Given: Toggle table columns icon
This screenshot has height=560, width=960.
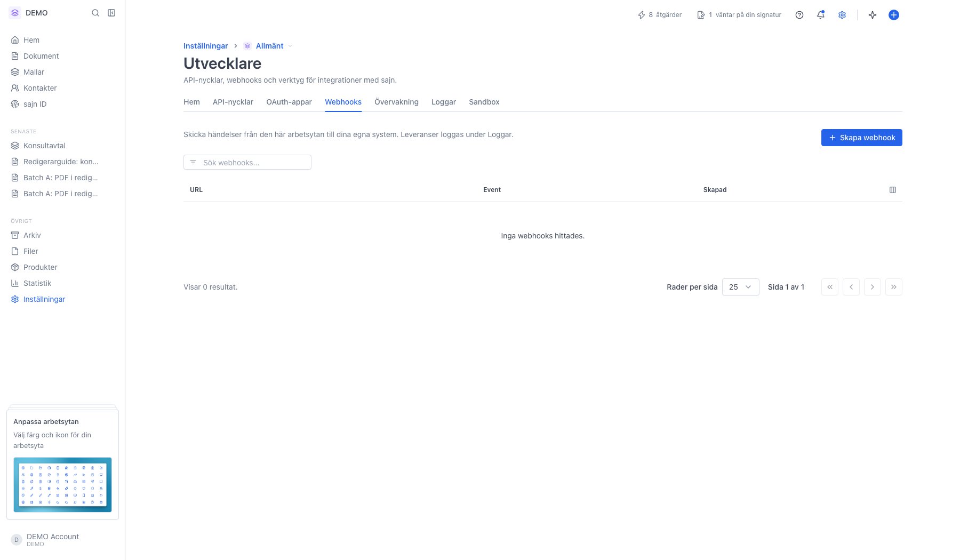Looking at the screenshot, I should pyautogui.click(x=893, y=190).
